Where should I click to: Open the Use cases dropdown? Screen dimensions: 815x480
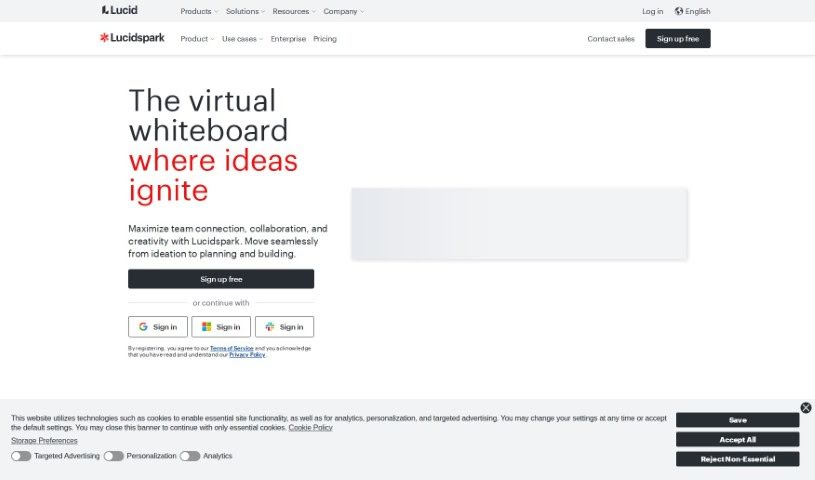(242, 38)
